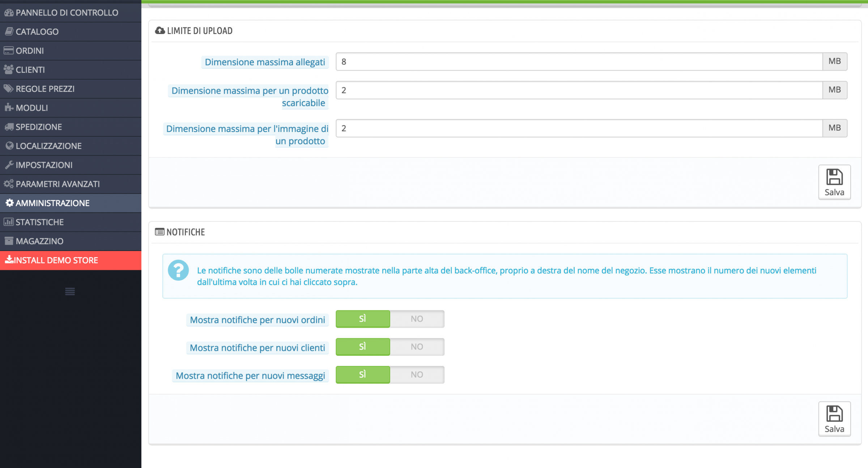Click the Localizzazione globe icon

(x=9, y=146)
